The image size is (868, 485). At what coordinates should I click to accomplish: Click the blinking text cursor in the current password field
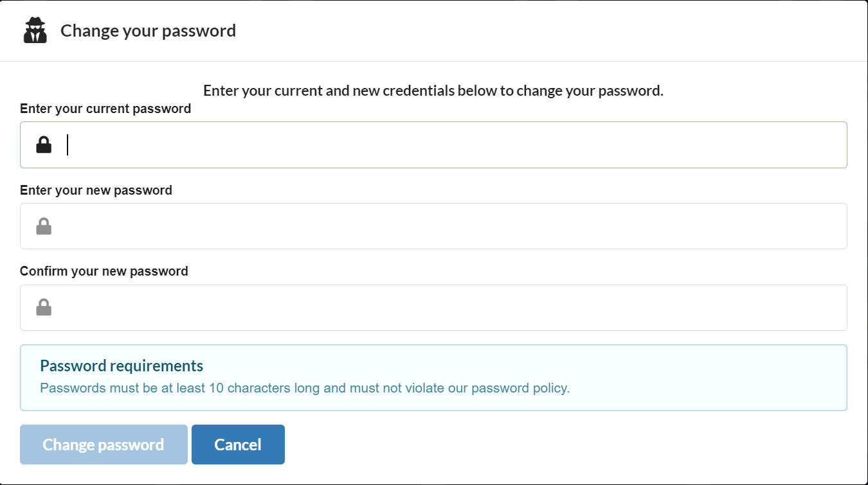(x=68, y=145)
